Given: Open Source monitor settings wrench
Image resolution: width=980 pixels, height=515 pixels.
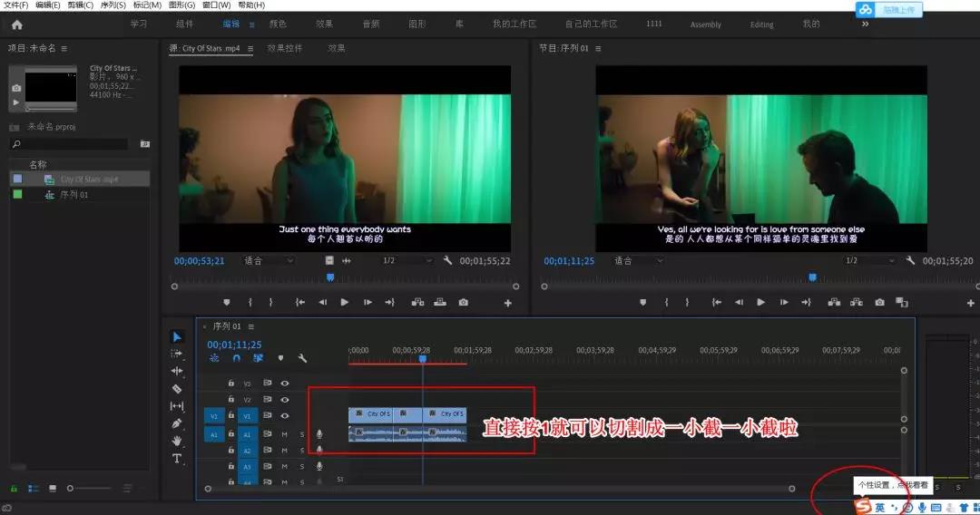Looking at the screenshot, I should (x=447, y=260).
